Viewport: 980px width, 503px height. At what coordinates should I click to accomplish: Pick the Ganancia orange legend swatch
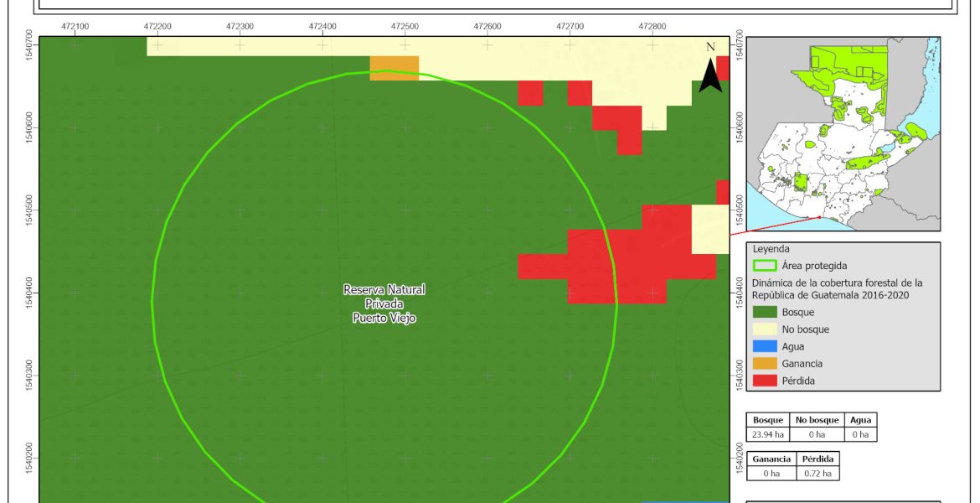point(764,364)
